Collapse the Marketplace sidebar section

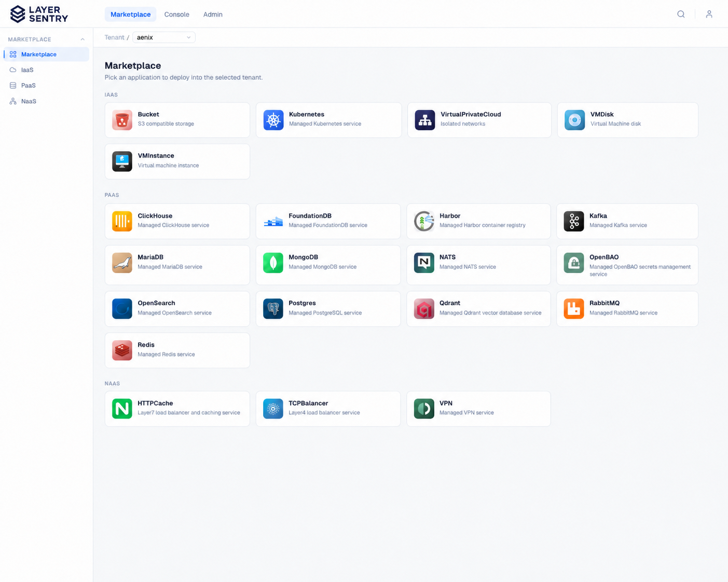coord(83,39)
